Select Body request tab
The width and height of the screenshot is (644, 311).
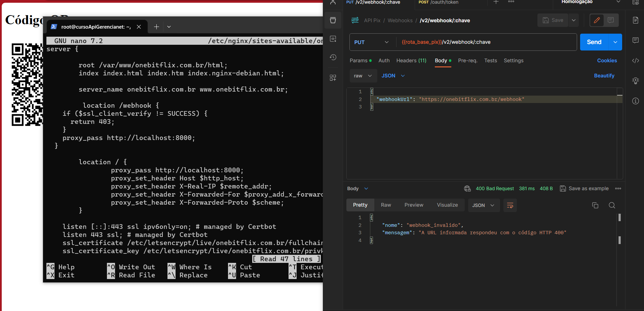443,61
